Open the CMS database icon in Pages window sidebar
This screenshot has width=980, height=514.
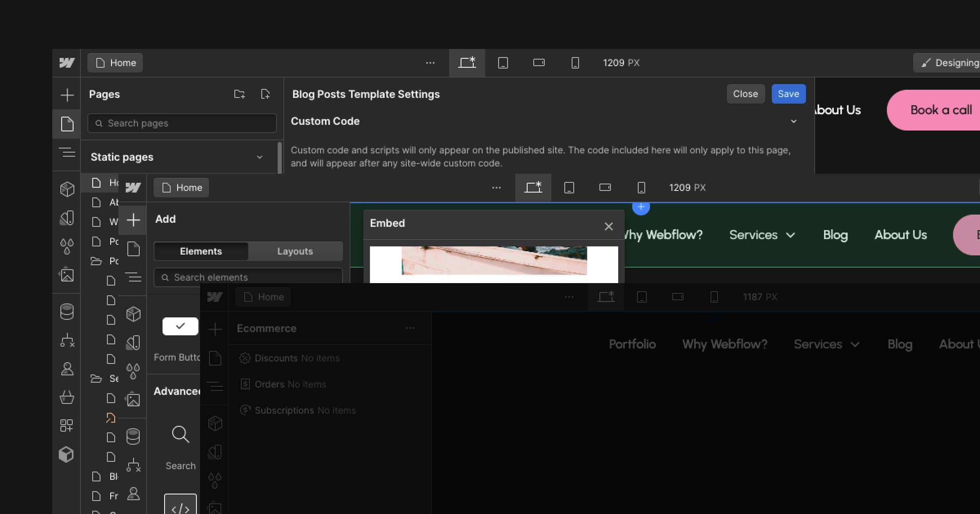click(x=67, y=312)
